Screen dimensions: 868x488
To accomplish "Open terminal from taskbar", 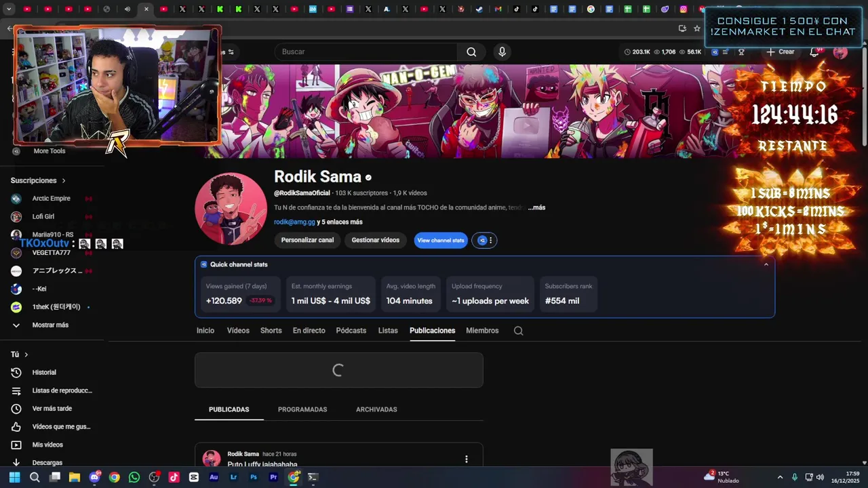I will coord(313,477).
